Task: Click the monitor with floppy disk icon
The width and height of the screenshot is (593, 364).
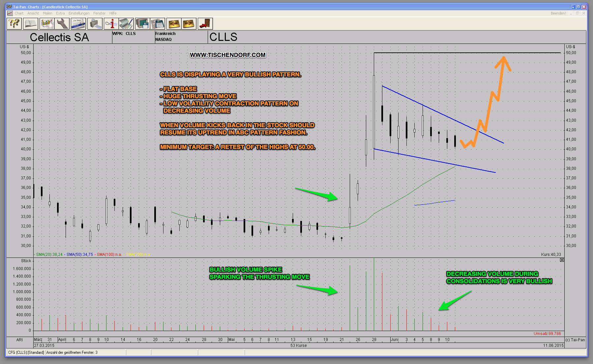Action: (x=142, y=24)
